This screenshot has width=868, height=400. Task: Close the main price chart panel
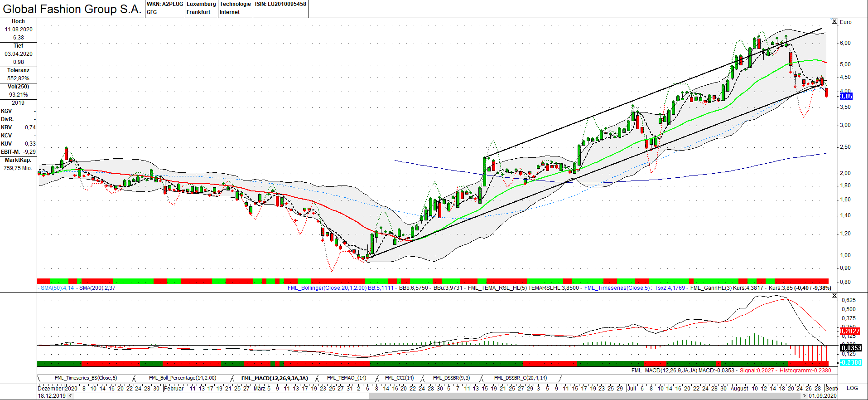(834, 21)
